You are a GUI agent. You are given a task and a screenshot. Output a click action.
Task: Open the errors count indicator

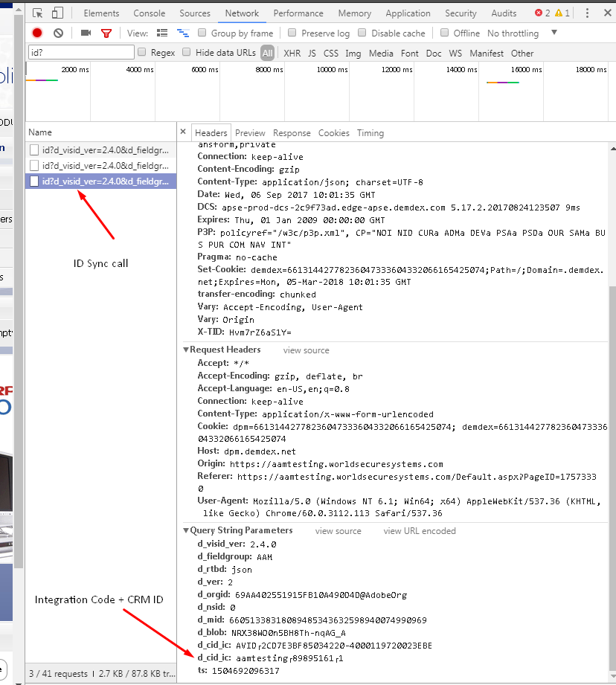pos(542,13)
